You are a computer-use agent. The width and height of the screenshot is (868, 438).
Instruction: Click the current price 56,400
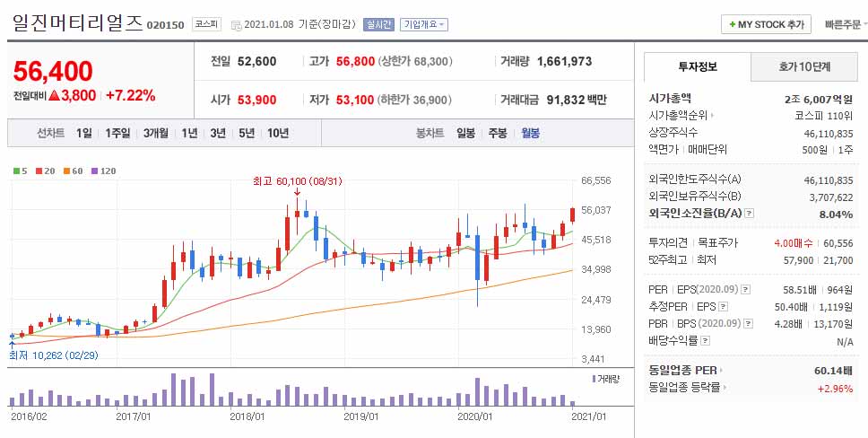[x=53, y=71]
